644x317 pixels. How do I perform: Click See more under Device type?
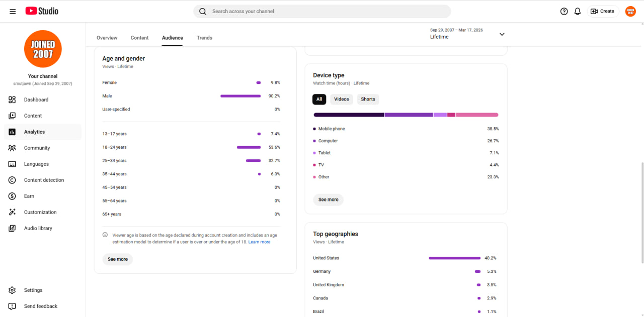pos(329,199)
